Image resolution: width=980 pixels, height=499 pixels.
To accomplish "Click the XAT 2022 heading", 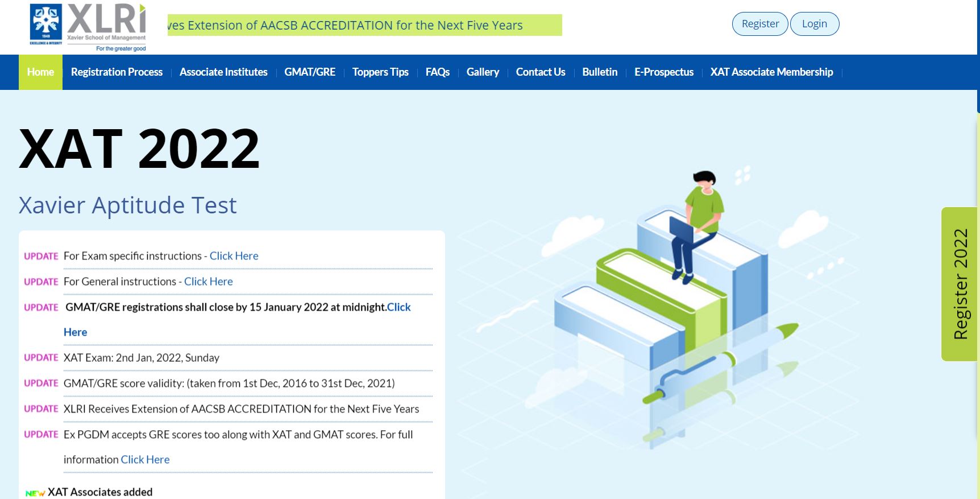I will 139,148.
